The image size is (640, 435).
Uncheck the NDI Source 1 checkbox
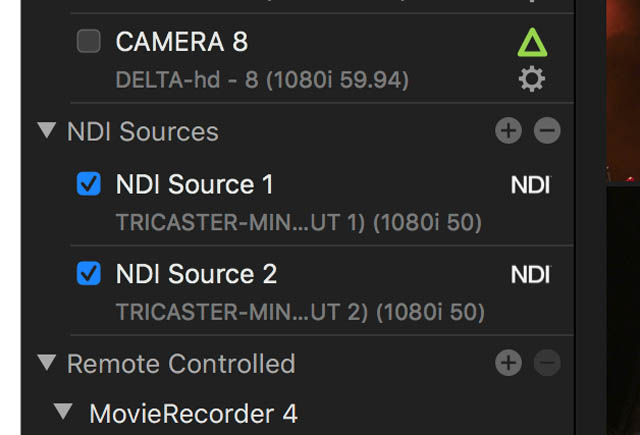[89, 184]
